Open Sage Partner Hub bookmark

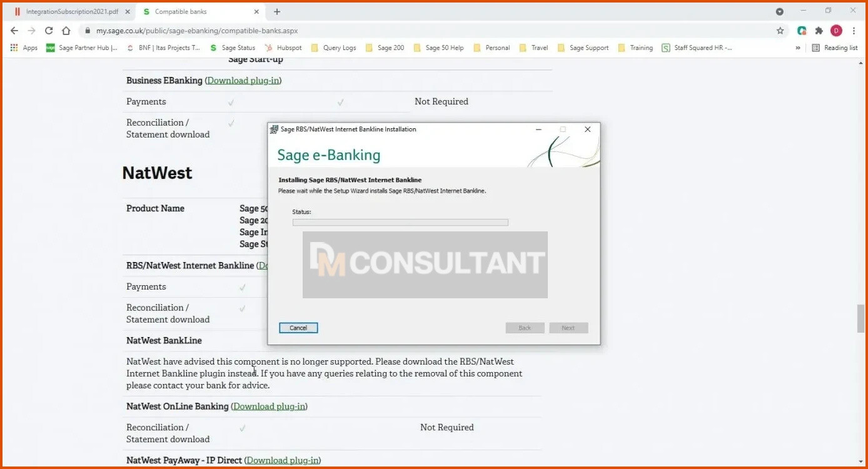[x=82, y=48]
